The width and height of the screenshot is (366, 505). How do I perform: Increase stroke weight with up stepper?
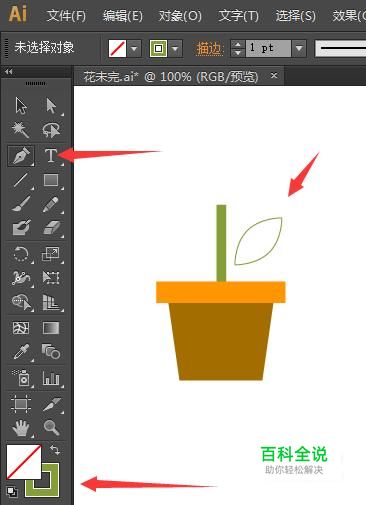point(238,45)
